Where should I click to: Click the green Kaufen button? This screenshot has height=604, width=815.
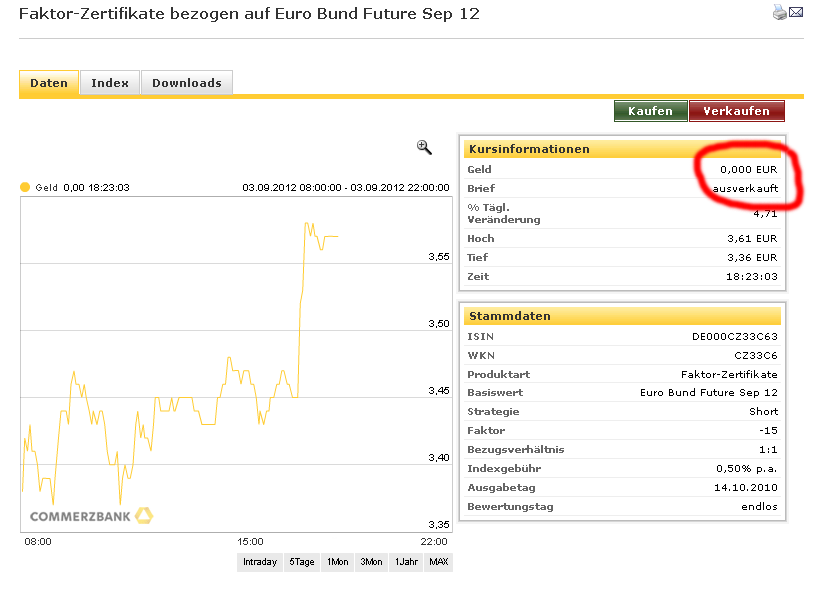tap(650, 111)
